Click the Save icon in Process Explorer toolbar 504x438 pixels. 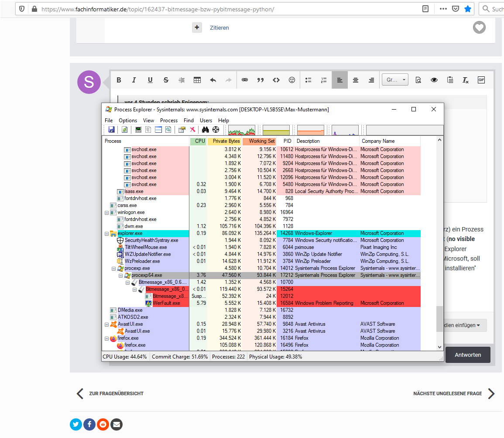click(111, 130)
